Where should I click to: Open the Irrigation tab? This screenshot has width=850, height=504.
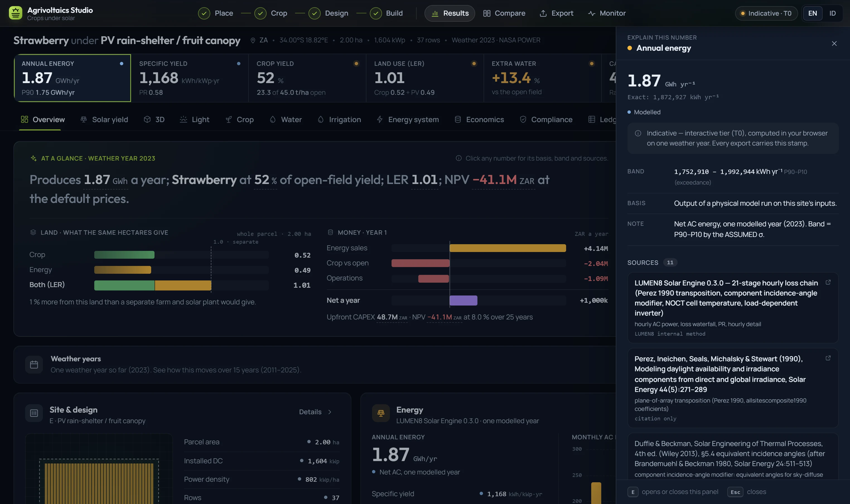pyautogui.click(x=339, y=120)
